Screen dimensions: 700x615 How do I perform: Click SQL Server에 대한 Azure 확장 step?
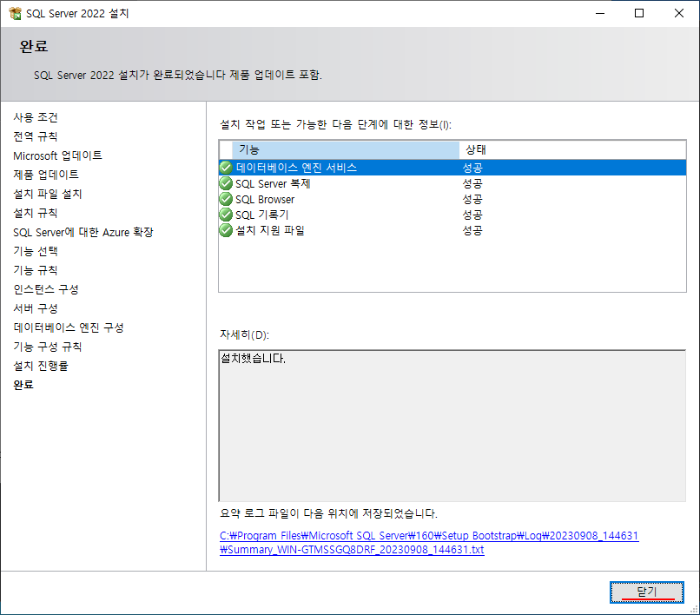[83, 232]
